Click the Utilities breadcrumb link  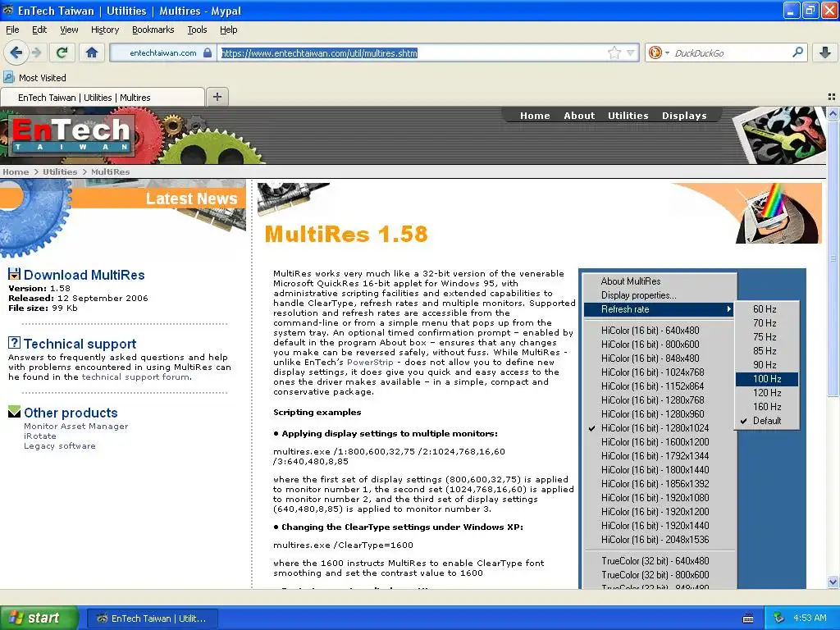[59, 172]
